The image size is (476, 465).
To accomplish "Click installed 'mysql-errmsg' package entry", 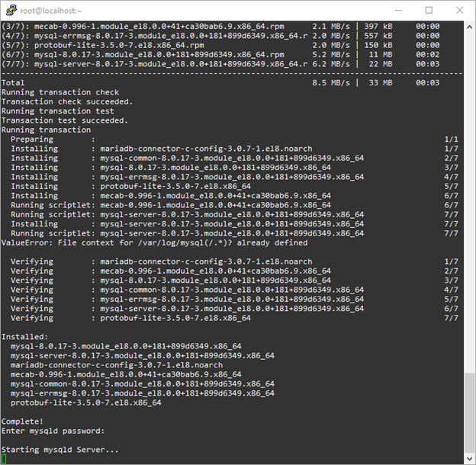I will (x=143, y=393).
